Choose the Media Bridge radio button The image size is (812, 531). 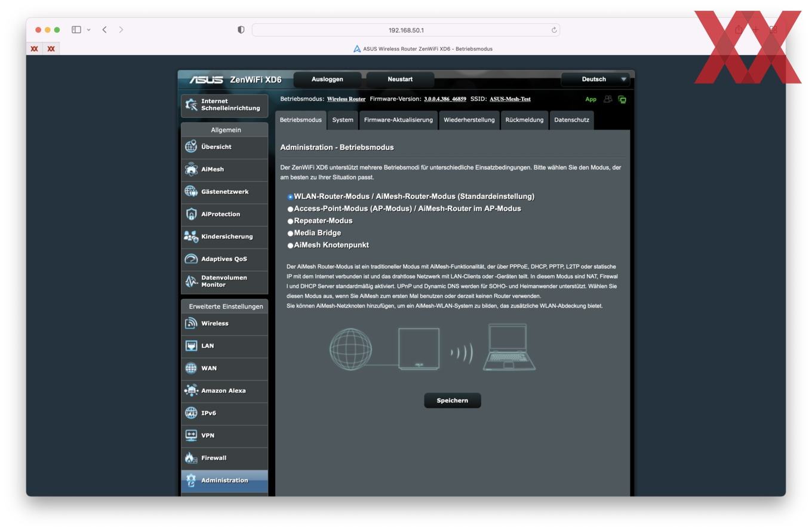pos(291,234)
